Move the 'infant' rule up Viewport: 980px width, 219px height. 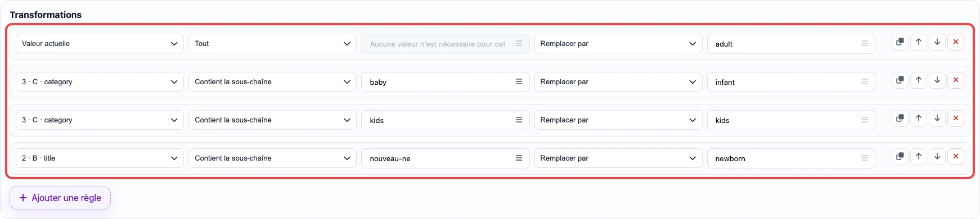pos(919,80)
